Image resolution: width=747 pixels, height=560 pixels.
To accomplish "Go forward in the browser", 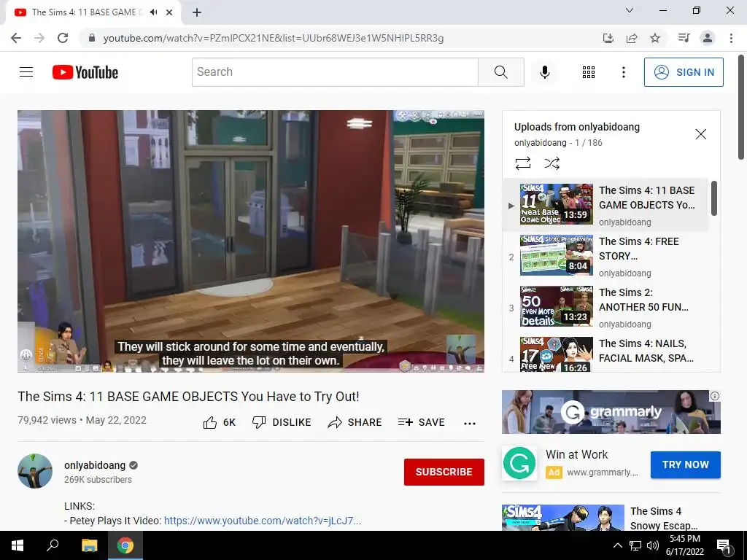I will pos(39,38).
